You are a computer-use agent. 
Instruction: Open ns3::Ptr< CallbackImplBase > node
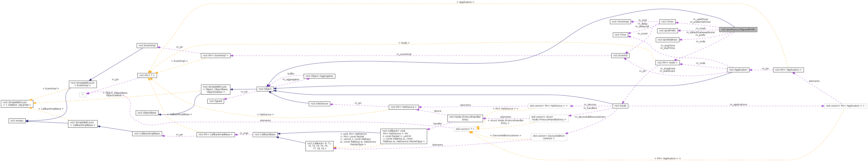pyautogui.click(x=216, y=135)
